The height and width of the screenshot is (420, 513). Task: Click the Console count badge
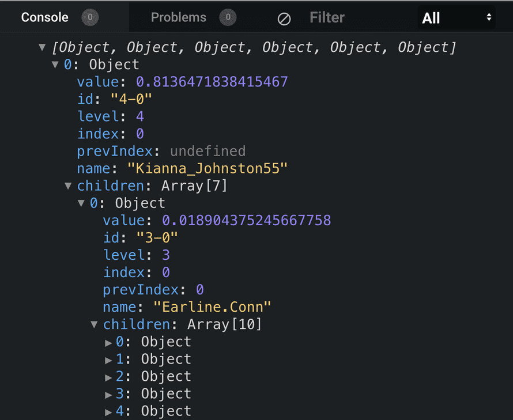pyautogui.click(x=89, y=18)
